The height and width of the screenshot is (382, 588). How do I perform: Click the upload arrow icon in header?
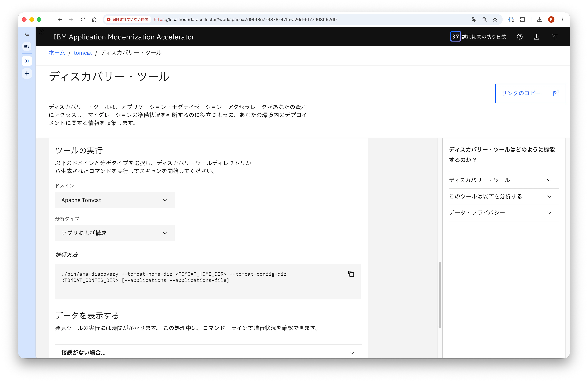click(x=555, y=37)
